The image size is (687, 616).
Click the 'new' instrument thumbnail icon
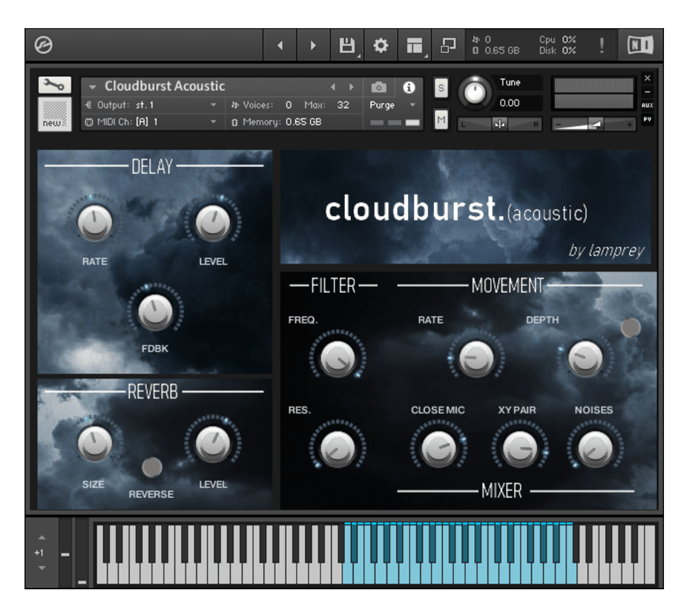54,113
